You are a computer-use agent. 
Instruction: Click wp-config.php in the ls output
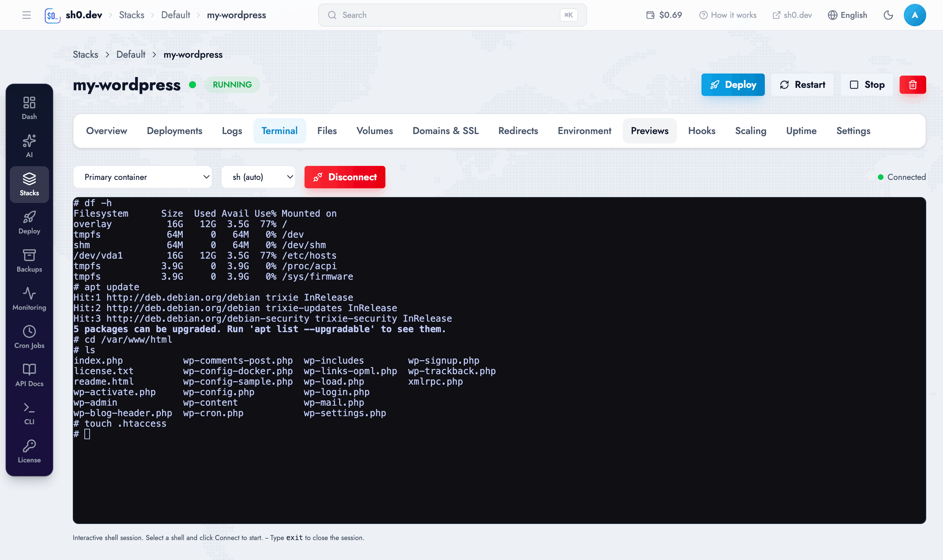218,392
